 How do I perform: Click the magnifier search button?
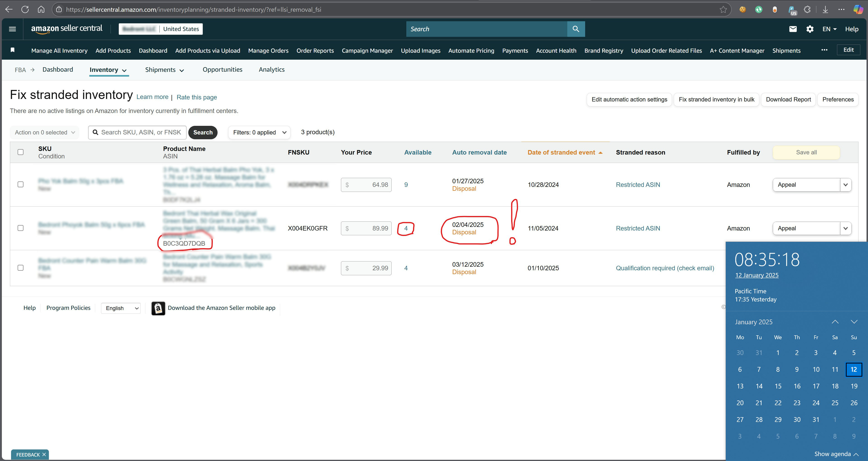coord(576,29)
